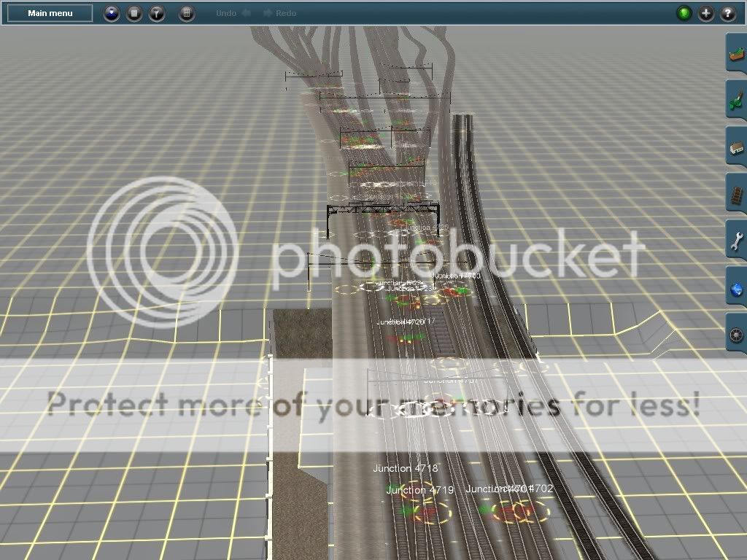Image resolution: width=747 pixels, height=560 pixels.
Task: Open the Trains tab with wheel icon
Action: 737,333
